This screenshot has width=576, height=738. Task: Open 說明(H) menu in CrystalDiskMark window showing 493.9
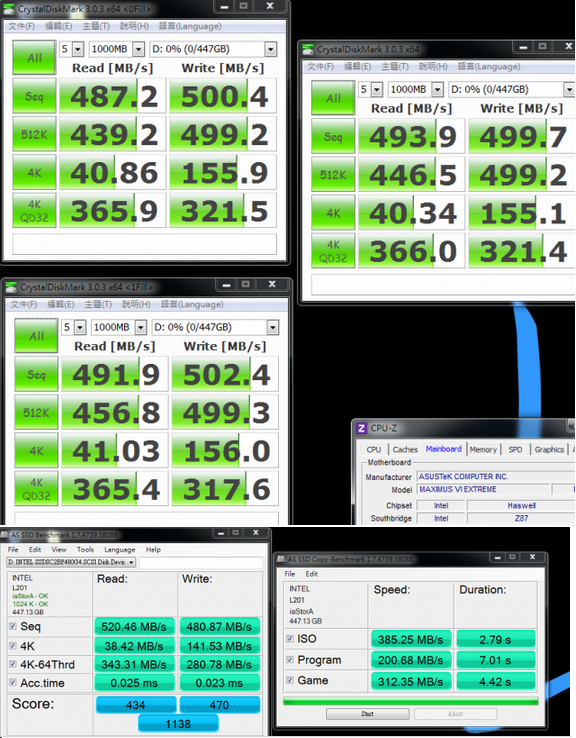[x=433, y=66]
